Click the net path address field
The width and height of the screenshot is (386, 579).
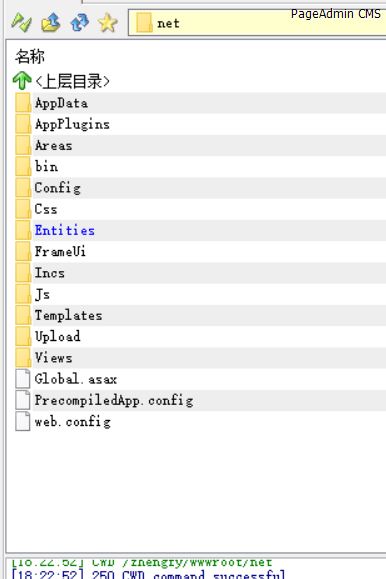coord(257,23)
